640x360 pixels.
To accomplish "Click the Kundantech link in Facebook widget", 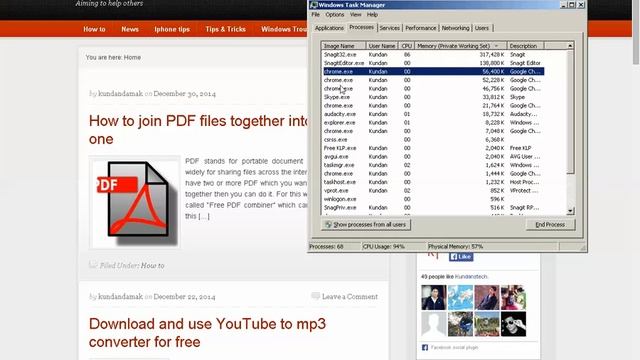I will (x=471, y=277).
